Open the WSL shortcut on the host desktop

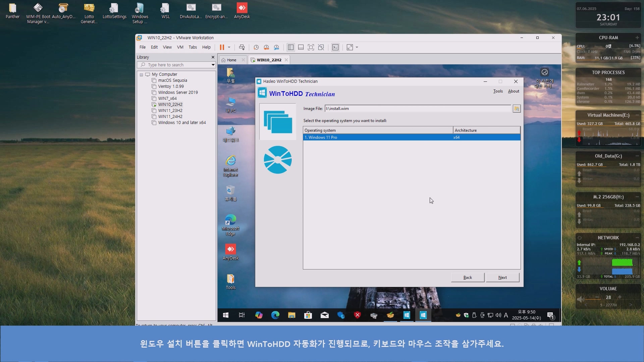(165, 11)
